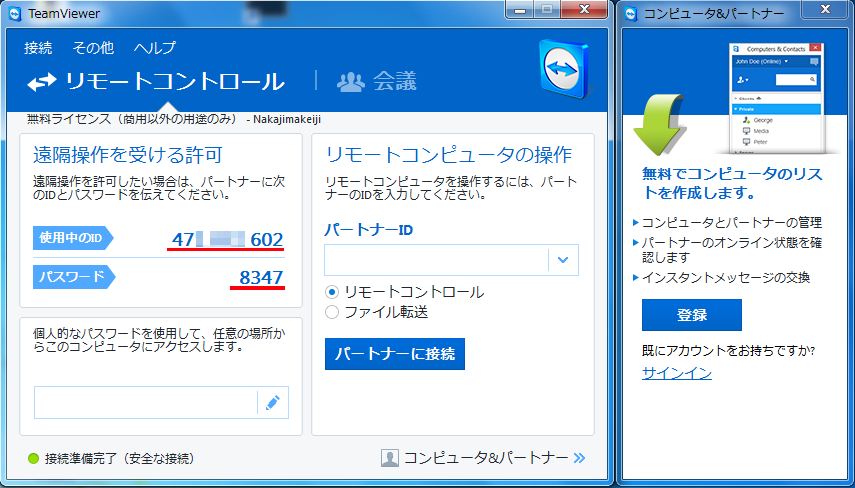
Task: Open the コンピュータ&パートナー link at the bottom
Action: click(x=486, y=458)
